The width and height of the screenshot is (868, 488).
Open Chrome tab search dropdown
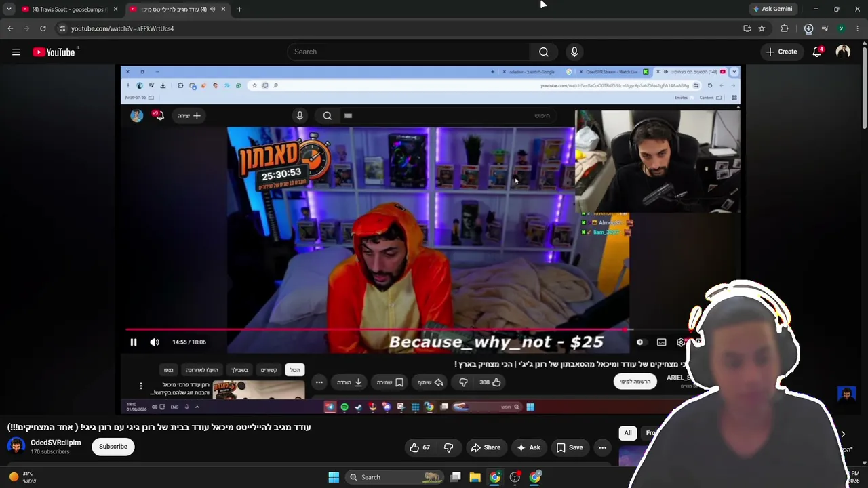(x=8, y=9)
